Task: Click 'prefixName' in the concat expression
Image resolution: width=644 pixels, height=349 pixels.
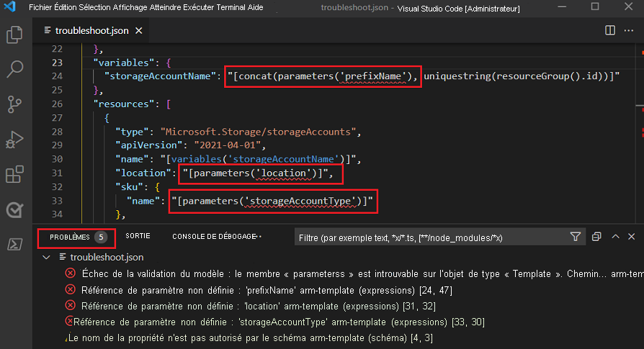Action: (373, 76)
